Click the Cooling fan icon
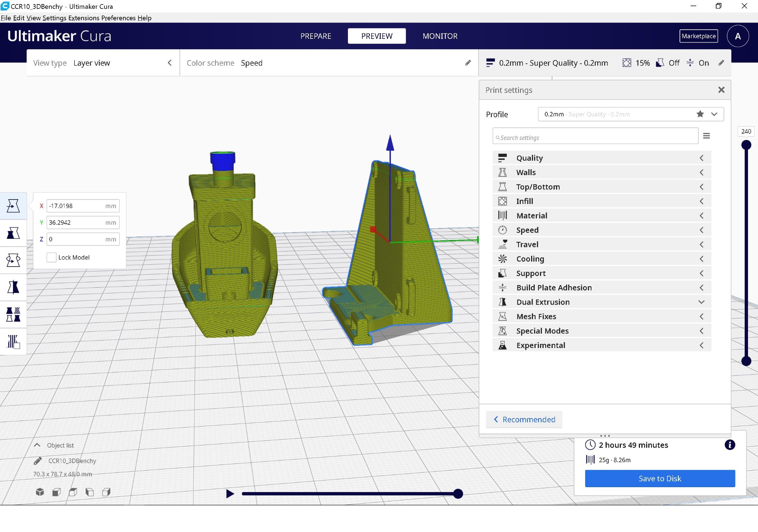Viewport: 758px width, 532px height. pyautogui.click(x=502, y=259)
